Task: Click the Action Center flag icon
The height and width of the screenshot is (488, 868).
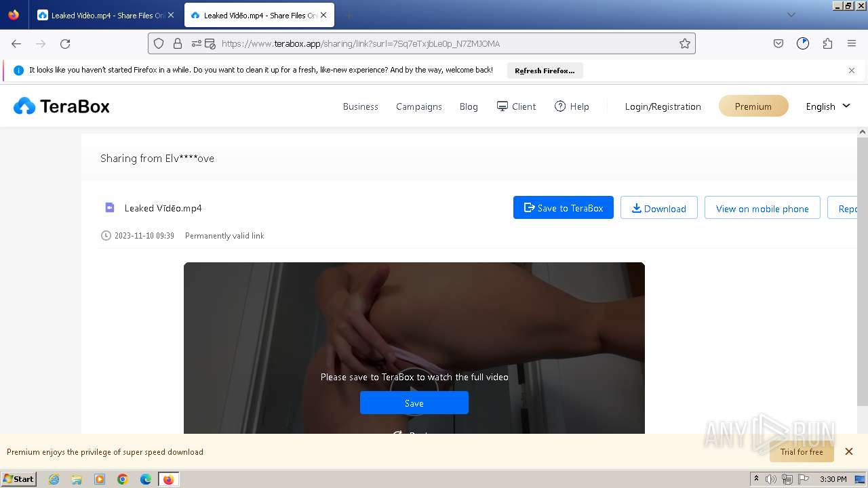Action: coord(804,479)
